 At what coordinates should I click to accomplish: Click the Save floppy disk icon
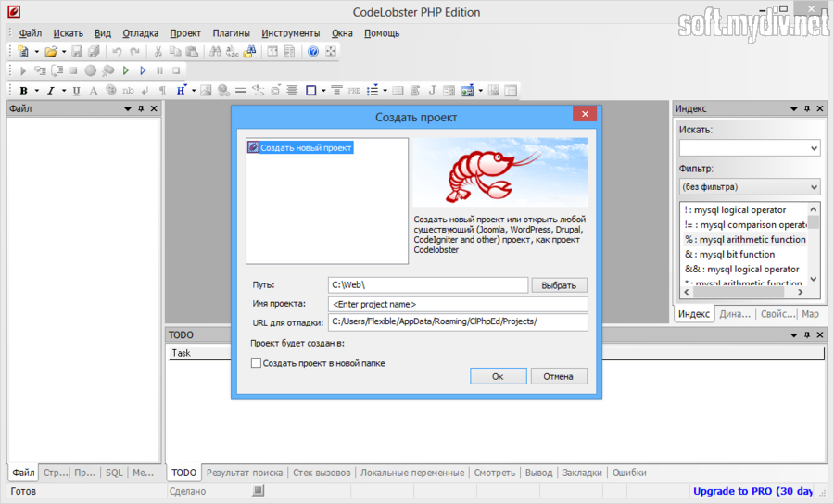(x=77, y=52)
